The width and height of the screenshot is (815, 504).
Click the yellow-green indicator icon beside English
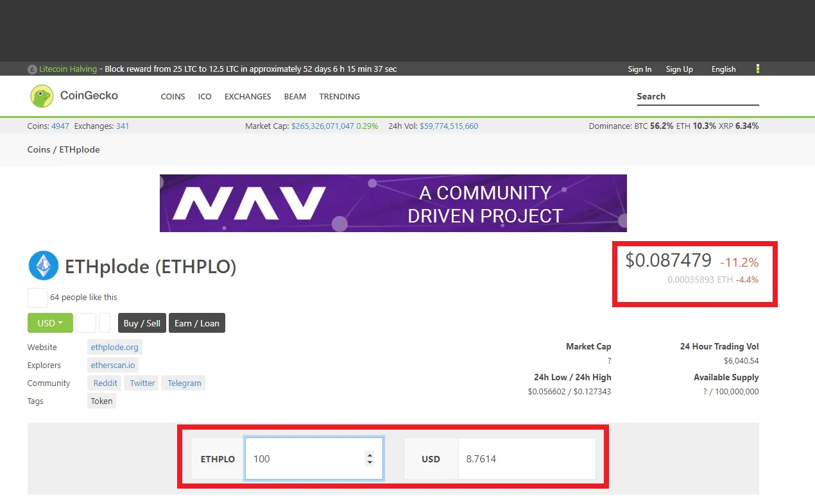(x=758, y=69)
